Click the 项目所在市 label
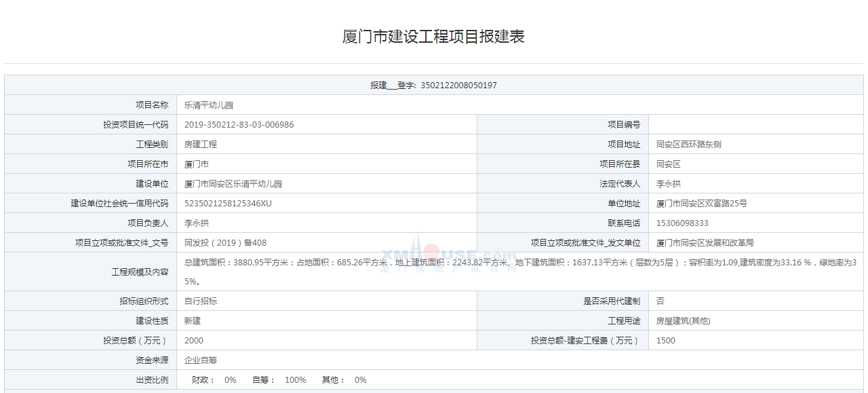The image size is (868, 393). tap(148, 164)
